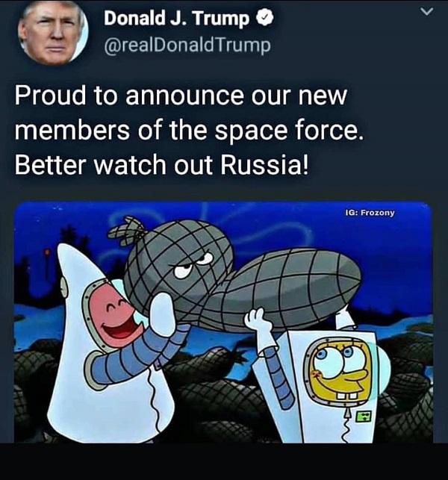Click the Donald J. Trump display name
Image resolution: width=448 pixels, height=480 pixels.
click(x=176, y=19)
